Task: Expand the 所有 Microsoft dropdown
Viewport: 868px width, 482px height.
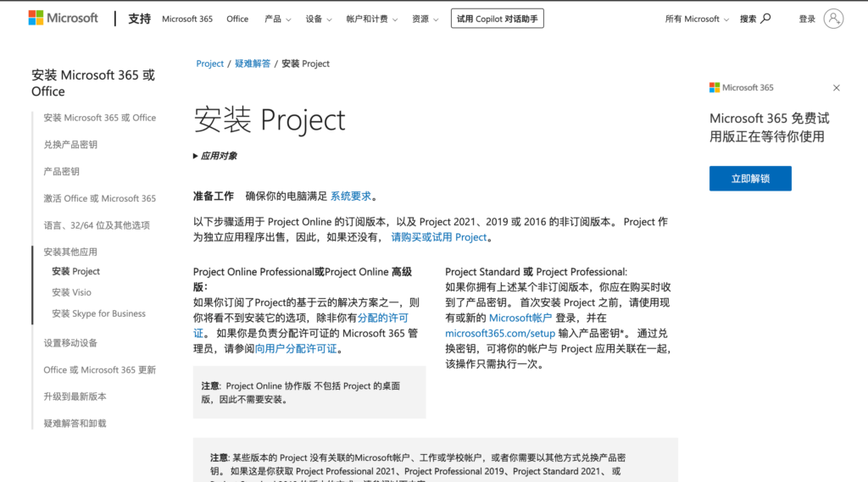Action: coord(697,19)
